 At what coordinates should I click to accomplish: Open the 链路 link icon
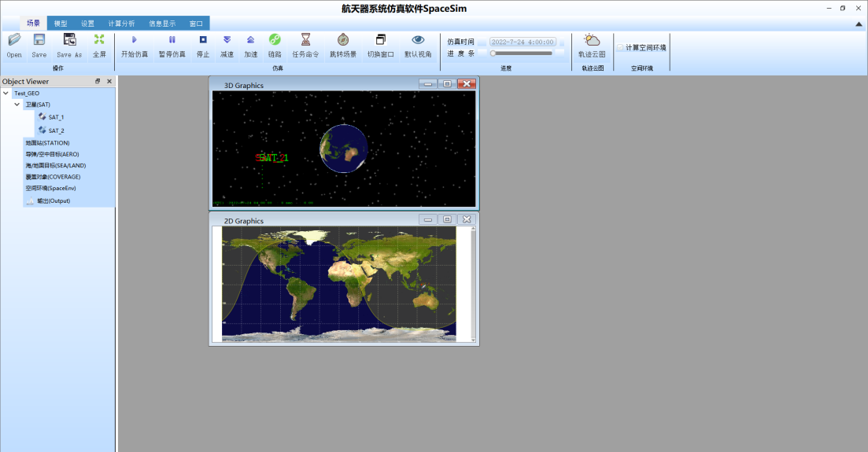tap(275, 40)
